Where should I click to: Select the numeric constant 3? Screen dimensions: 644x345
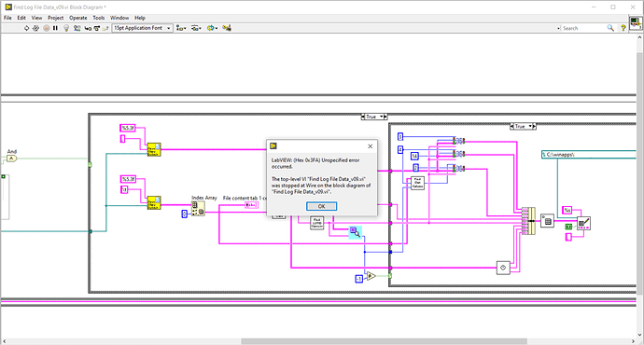coord(400,136)
